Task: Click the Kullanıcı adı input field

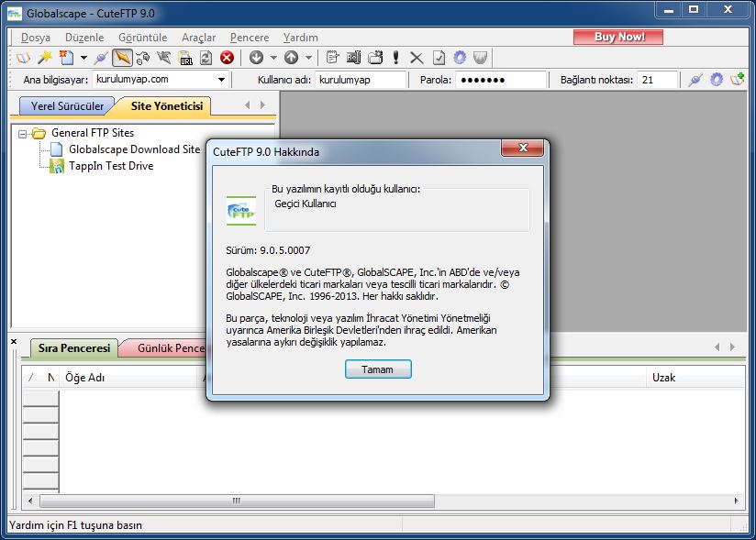Action: 361,80
